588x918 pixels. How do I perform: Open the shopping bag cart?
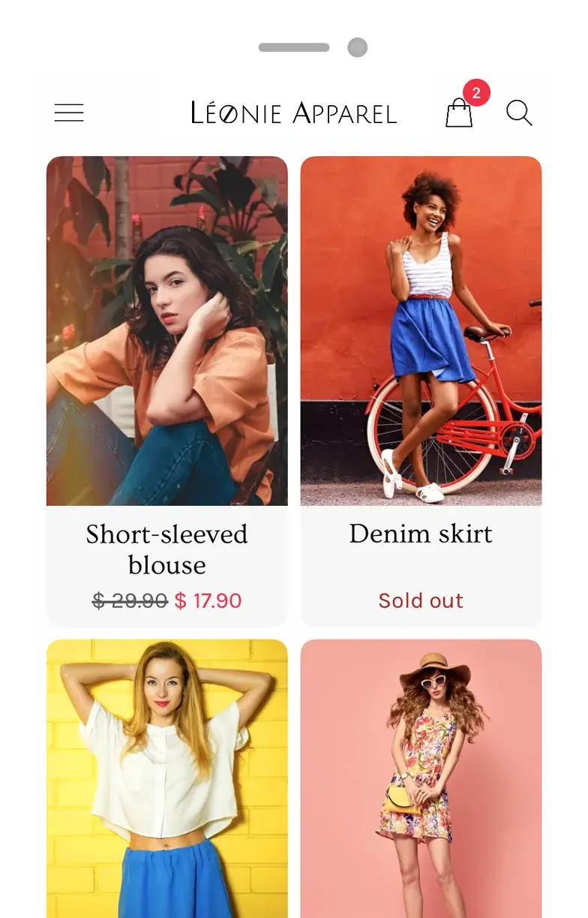[x=459, y=115]
